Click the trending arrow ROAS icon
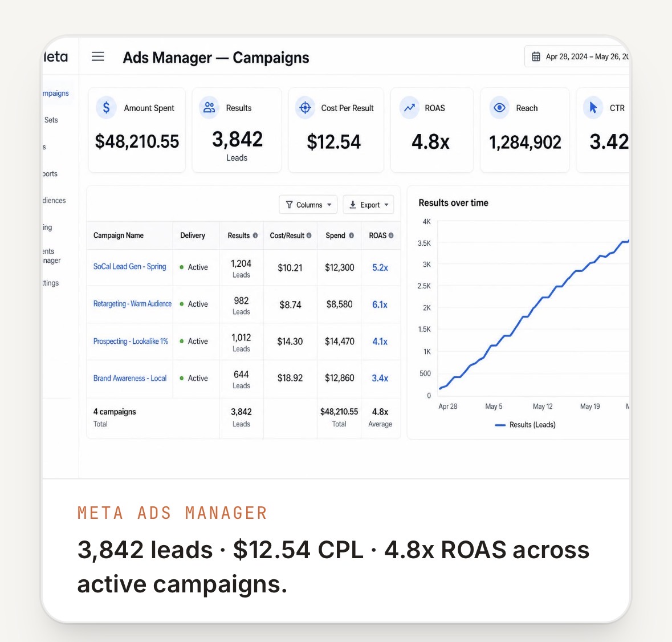This screenshot has width=672, height=642. (409, 108)
